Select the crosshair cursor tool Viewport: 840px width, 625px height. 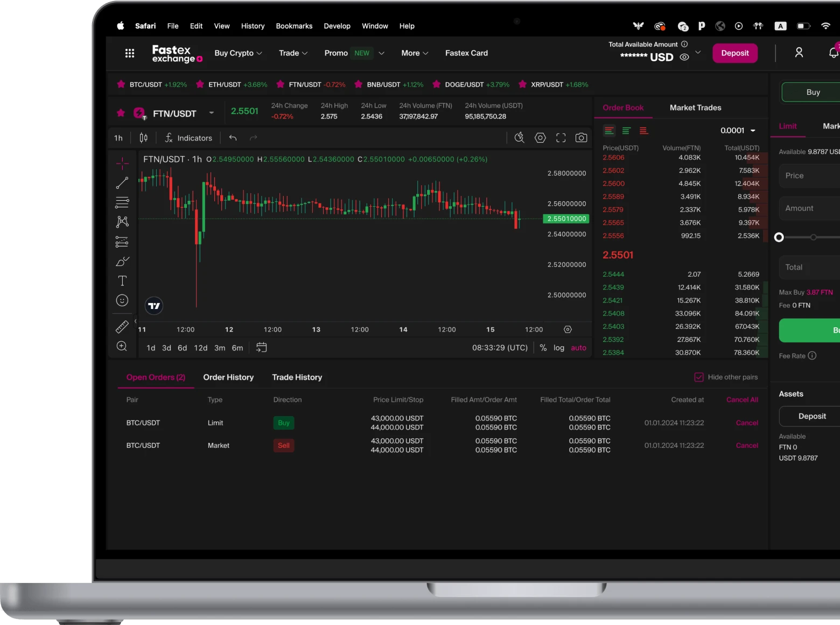122,163
